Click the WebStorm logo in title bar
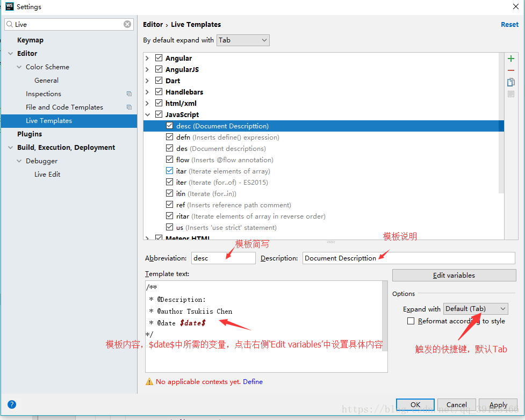The image size is (525, 420). tap(9, 6)
